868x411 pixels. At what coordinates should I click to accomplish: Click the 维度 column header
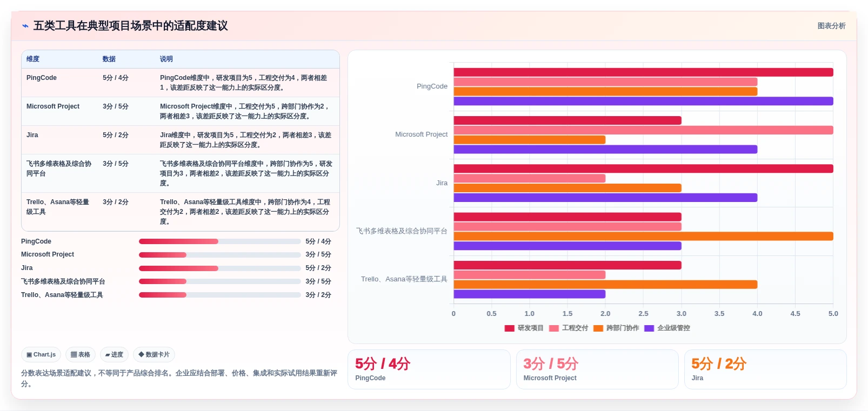33,59
